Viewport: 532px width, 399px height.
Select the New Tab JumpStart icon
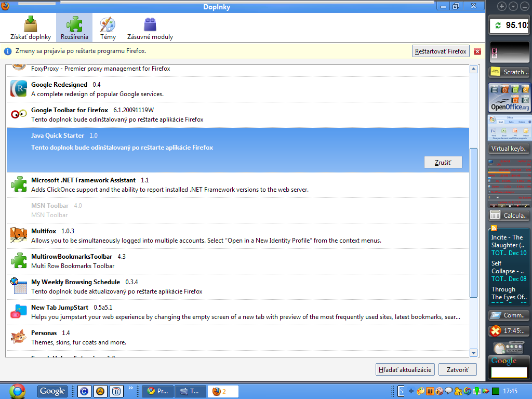(x=19, y=312)
